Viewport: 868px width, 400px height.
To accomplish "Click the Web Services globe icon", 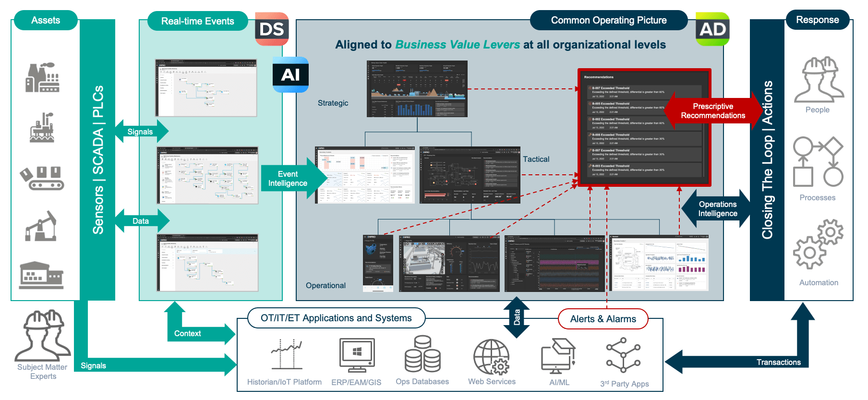I will coord(492,356).
